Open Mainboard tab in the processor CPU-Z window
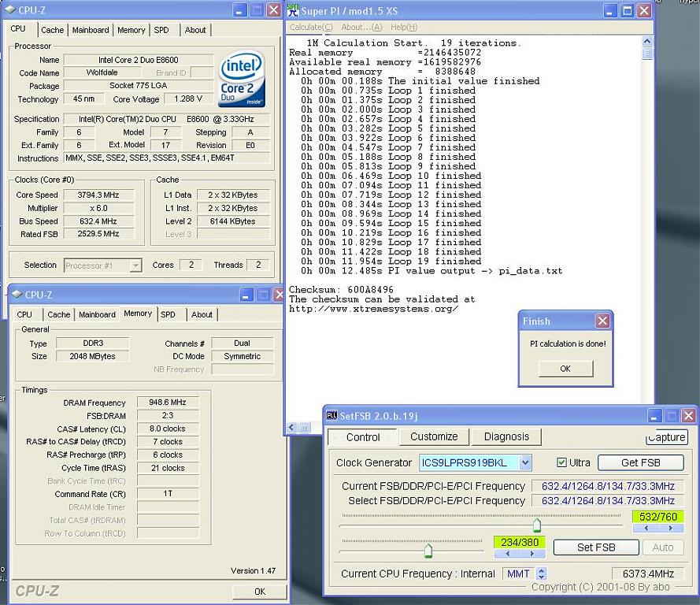This screenshot has width=700, height=605. click(91, 30)
